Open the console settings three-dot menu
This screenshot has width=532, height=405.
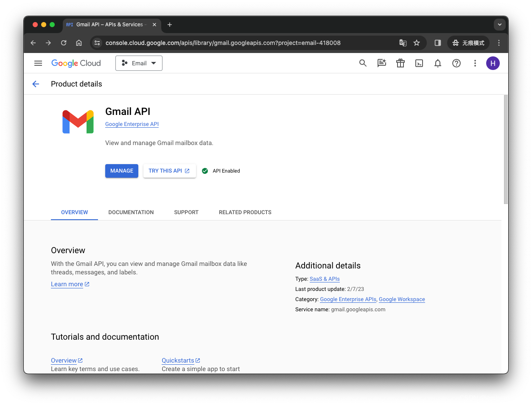coord(475,63)
